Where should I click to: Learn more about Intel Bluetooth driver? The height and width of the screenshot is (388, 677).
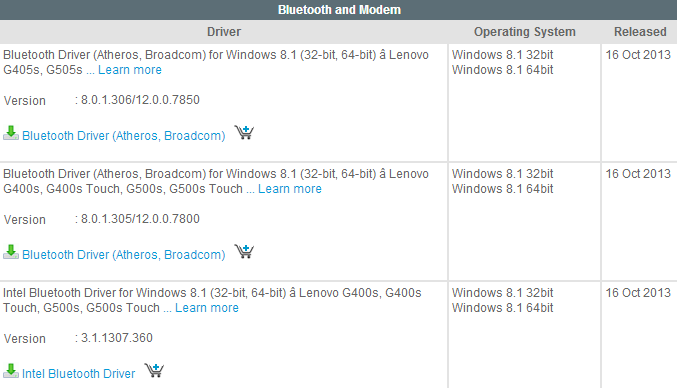(x=207, y=308)
